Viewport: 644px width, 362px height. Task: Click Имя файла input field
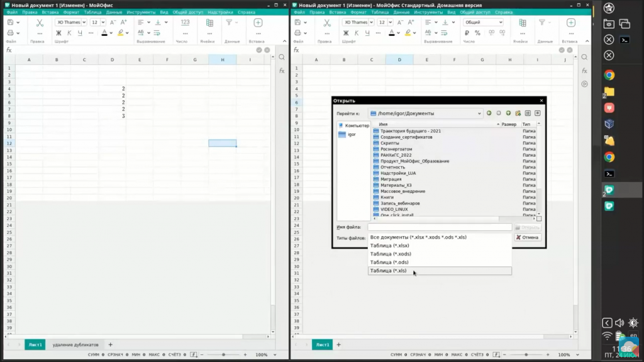coord(440,227)
